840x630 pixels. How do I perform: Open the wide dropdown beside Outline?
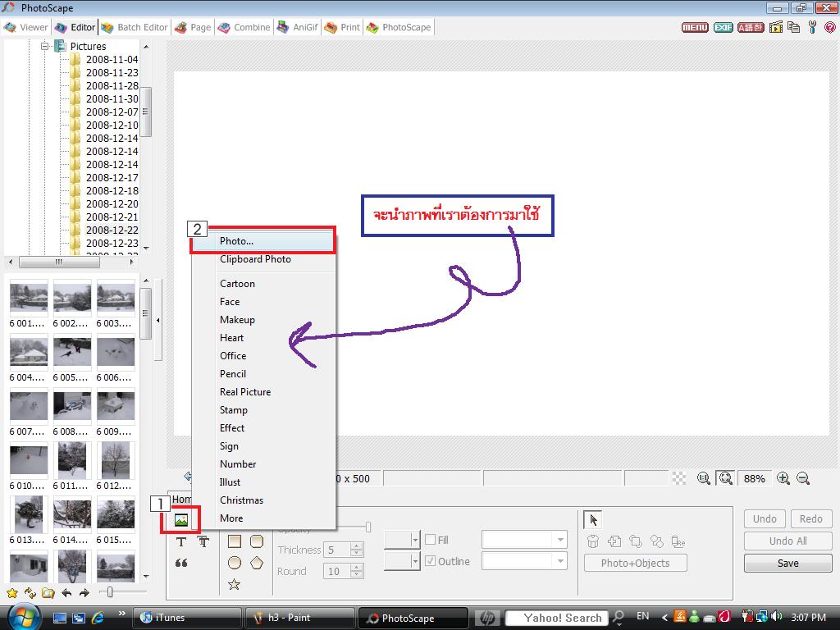coord(524,561)
